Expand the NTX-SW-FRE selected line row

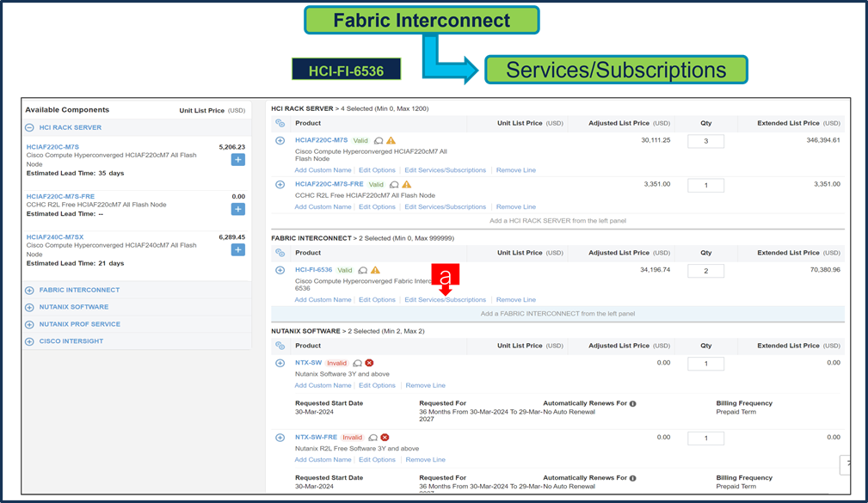(x=280, y=437)
